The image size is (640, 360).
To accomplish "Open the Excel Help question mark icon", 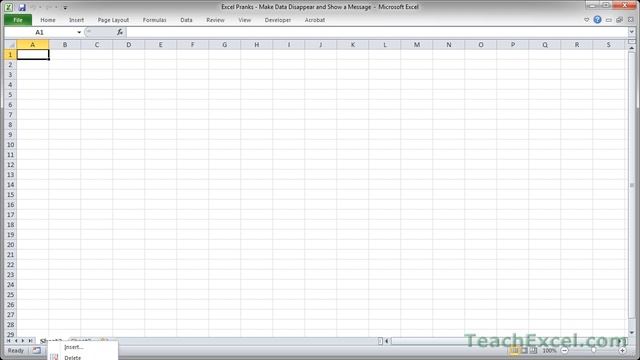I will [597, 20].
